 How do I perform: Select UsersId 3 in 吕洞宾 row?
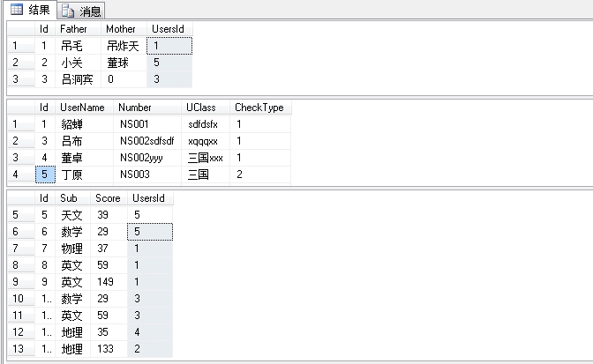(x=169, y=79)
